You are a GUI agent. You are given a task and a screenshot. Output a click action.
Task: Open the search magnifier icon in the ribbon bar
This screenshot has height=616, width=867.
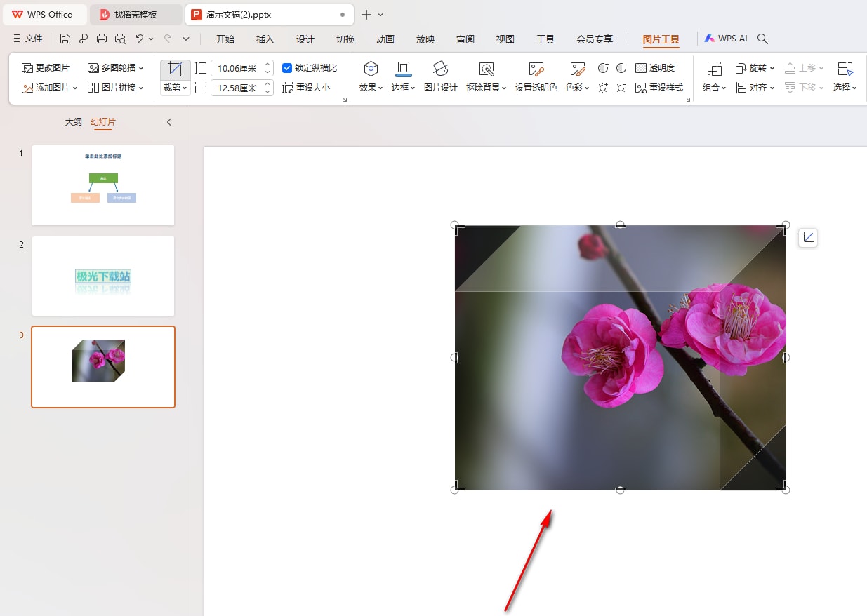coord(763,39)
